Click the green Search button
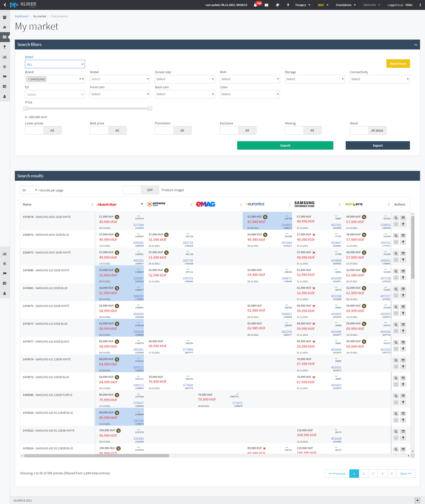Screen dimensions: 425x504 click(285, 145)
